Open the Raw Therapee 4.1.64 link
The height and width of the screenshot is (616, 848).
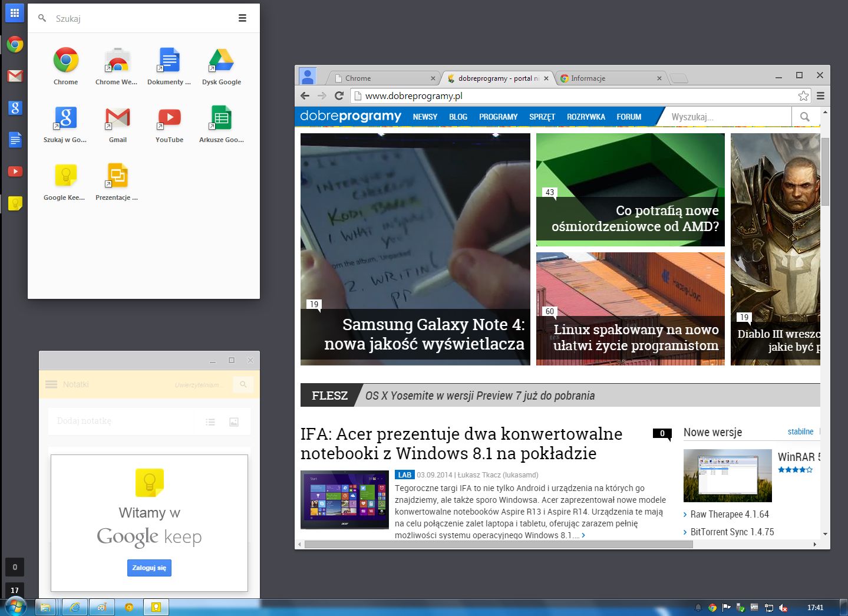730,514
